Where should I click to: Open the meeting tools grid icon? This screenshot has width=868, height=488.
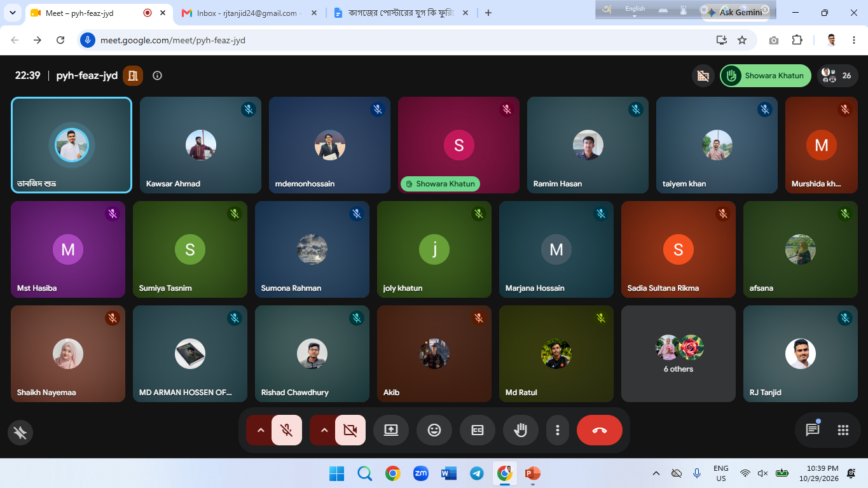pos(843,430)
